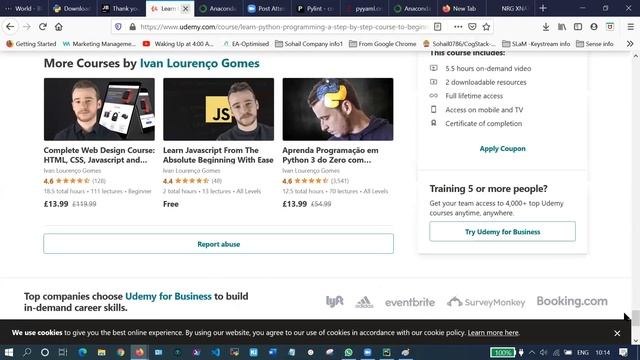Open the Firefox library icon
The image size is (640, 360).
[562, 27]
